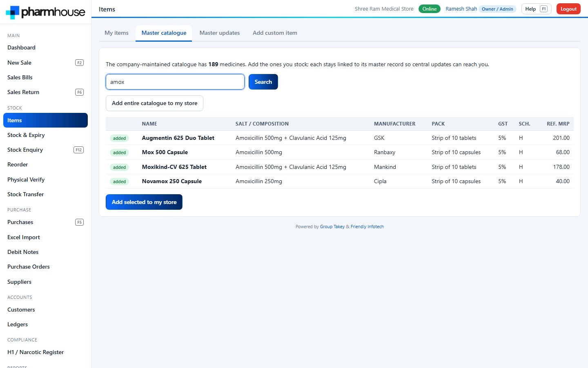This screenshot has width=588, height=368.
Task: Open the My items tab
Action: [x=116, y=33]
